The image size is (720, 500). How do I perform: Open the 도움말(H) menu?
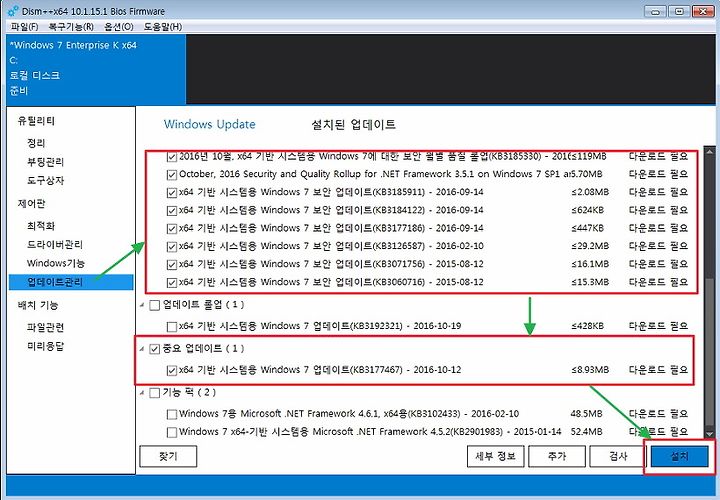pyautogui.click(x=163, y=27)
